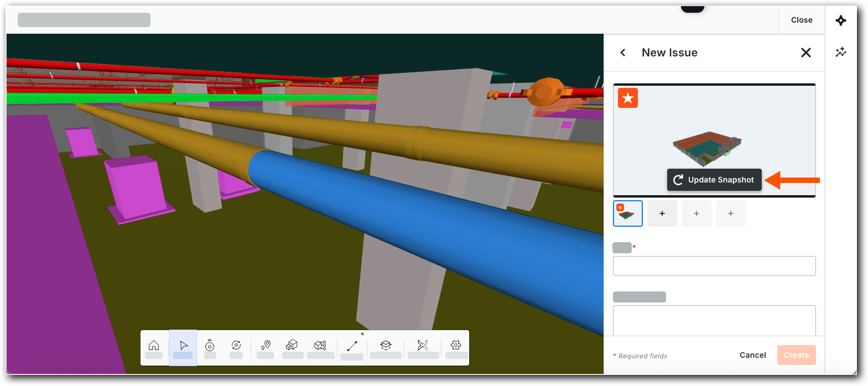Click the Home view icon in toolbar

(154, 346)
